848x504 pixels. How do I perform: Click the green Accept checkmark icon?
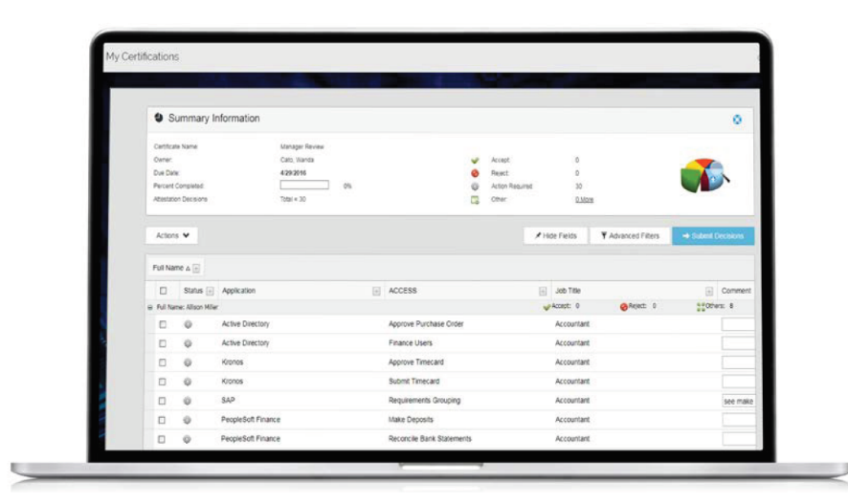click(x=475, y=160)
